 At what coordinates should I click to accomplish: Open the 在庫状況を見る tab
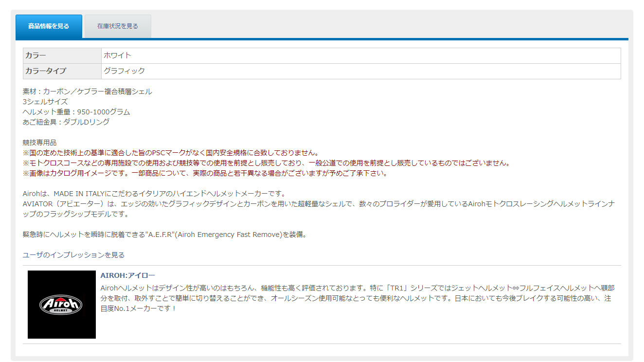point(118,26)
